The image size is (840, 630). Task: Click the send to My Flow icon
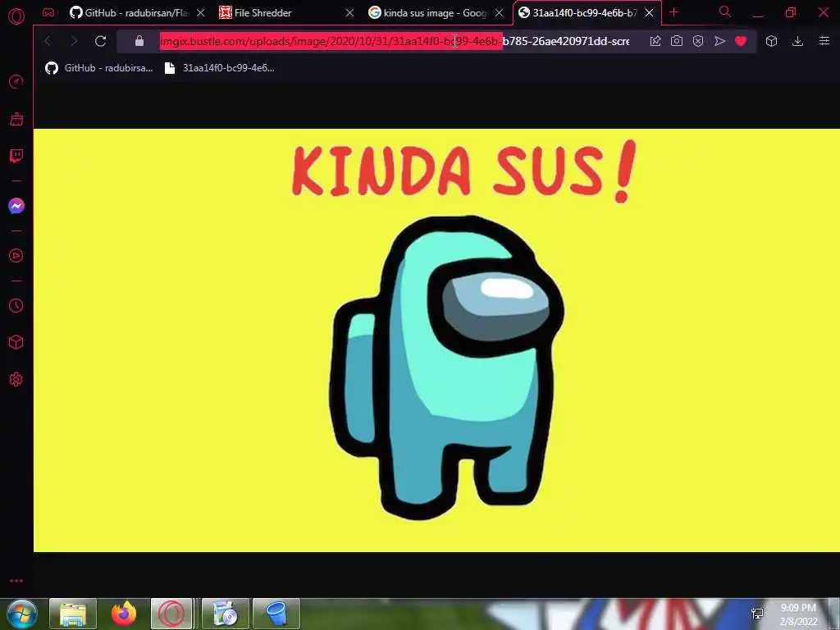click(x=719, y=41)
